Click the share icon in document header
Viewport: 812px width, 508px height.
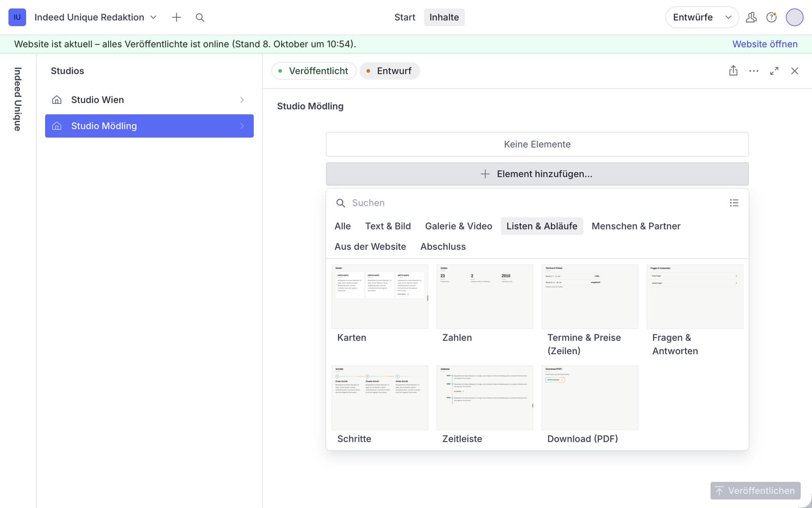point(733,71)
